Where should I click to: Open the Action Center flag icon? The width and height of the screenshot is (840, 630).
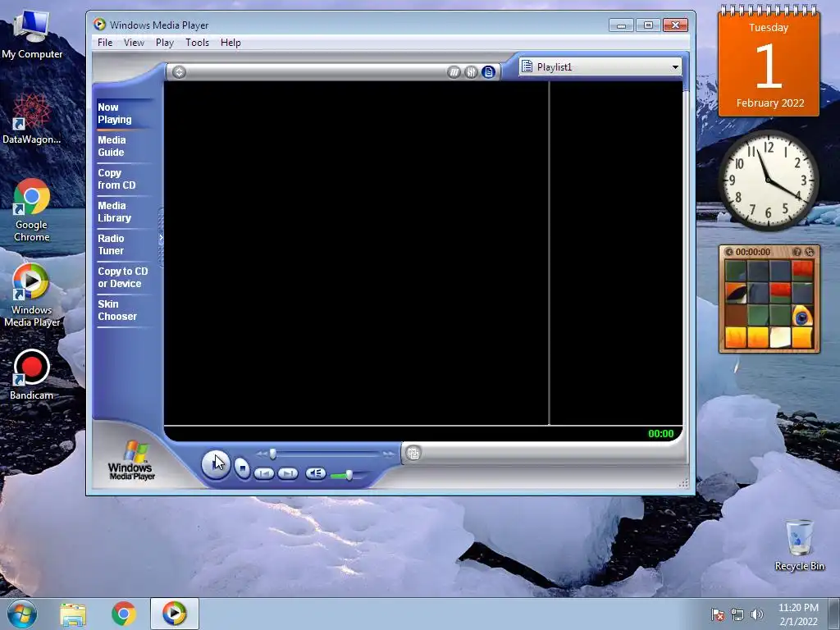pos(717,614)
